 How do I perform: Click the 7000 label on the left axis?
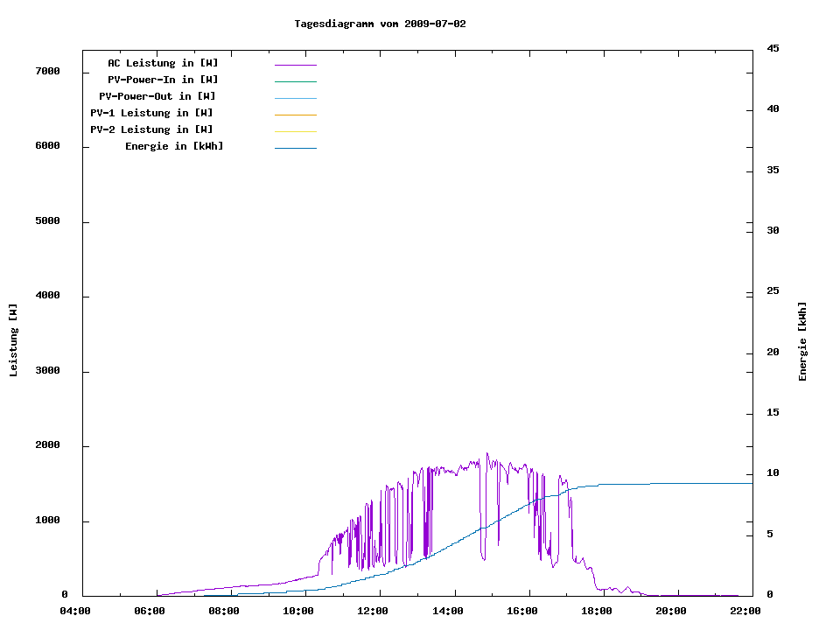click(46, 71)
